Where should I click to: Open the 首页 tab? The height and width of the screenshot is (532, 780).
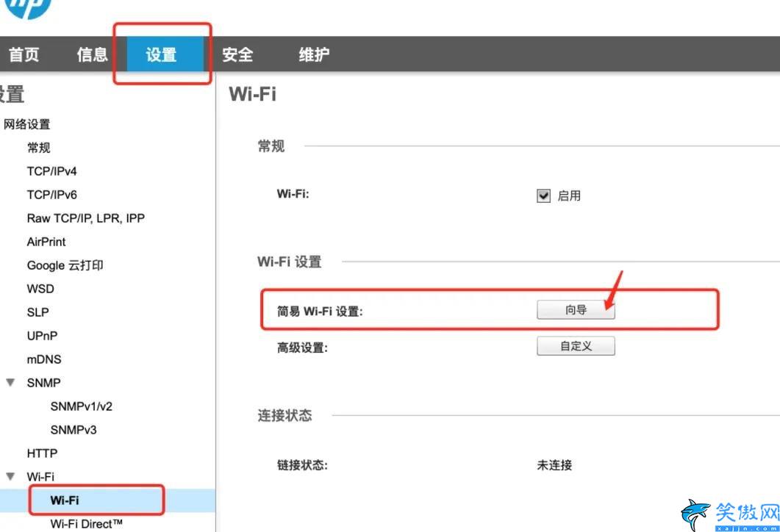[x=24, y=54]
